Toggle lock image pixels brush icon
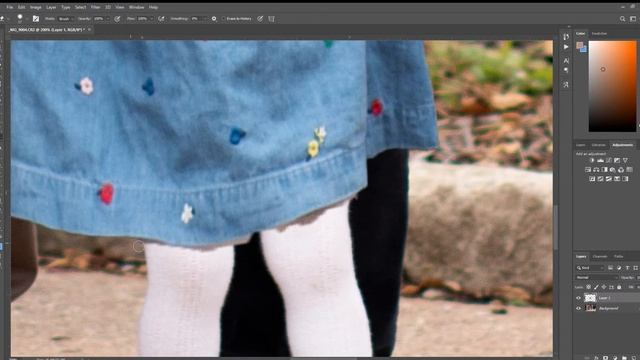This screenshot has height=360, width=640. tap(596, 287)
